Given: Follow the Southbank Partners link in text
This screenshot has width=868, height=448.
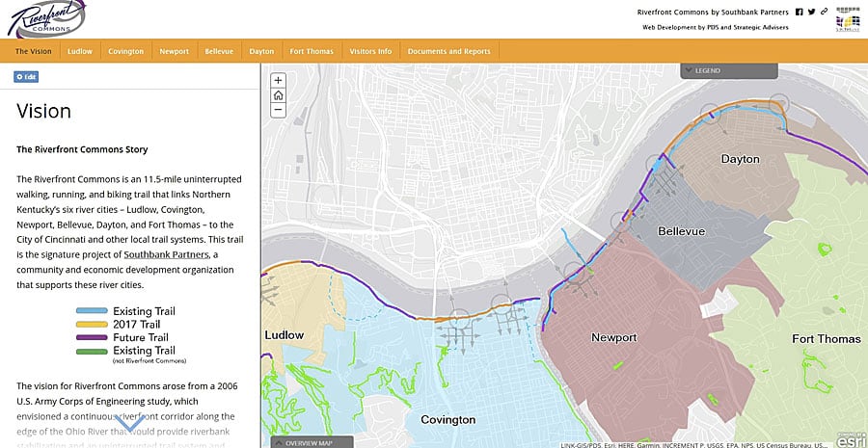Looking at the screenshot, I should (x=166, y=254).
